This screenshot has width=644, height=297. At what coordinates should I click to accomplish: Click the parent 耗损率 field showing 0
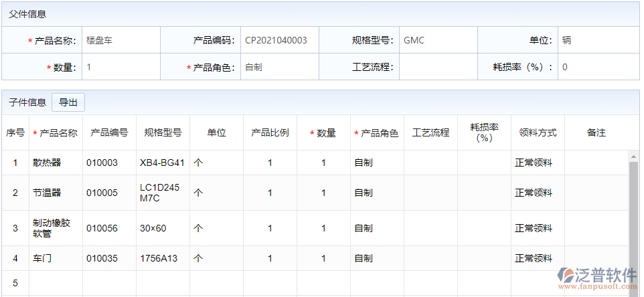click(x=597, y=67)
